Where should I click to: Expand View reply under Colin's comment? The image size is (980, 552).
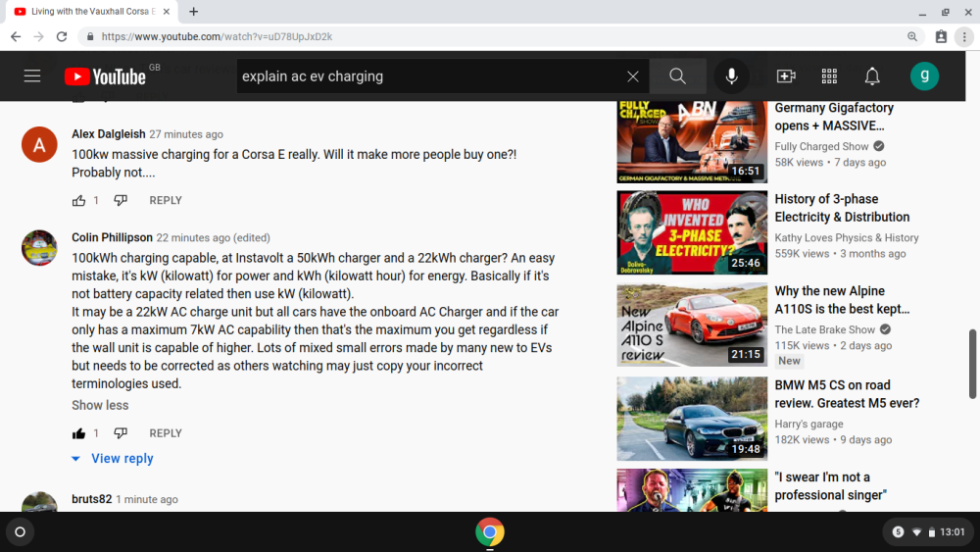[113, 458]
